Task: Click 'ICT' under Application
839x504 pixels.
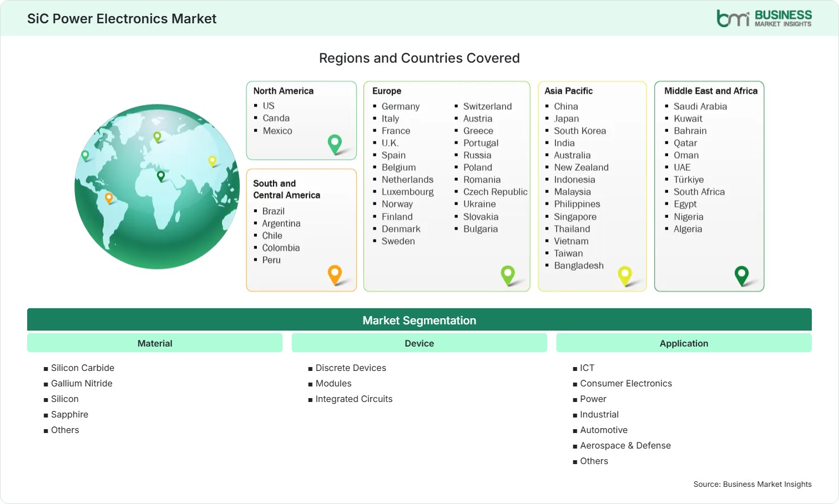Action: (587, 368)
